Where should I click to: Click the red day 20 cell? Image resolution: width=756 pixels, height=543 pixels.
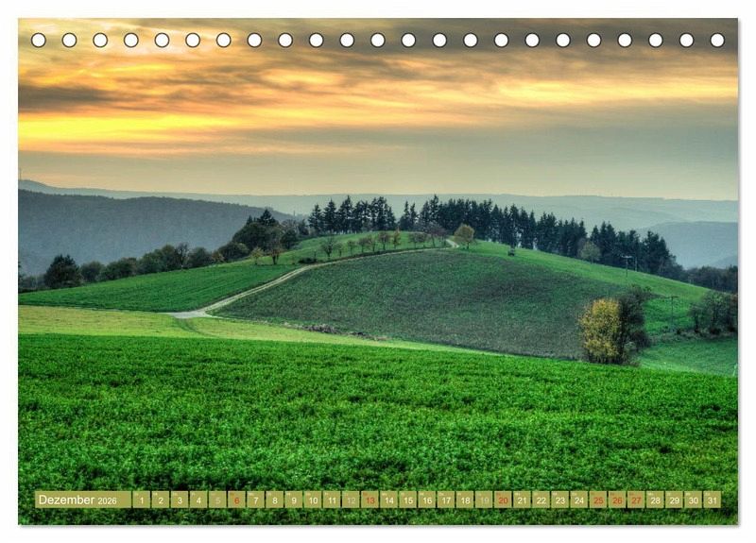[x=504, y=500]
